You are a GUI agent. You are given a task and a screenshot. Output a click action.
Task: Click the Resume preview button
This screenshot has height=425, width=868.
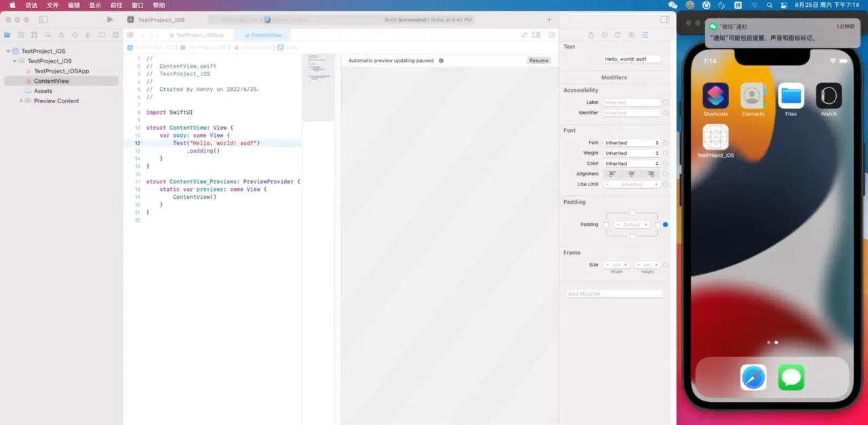pyautogui.click(x=538, y=60)
